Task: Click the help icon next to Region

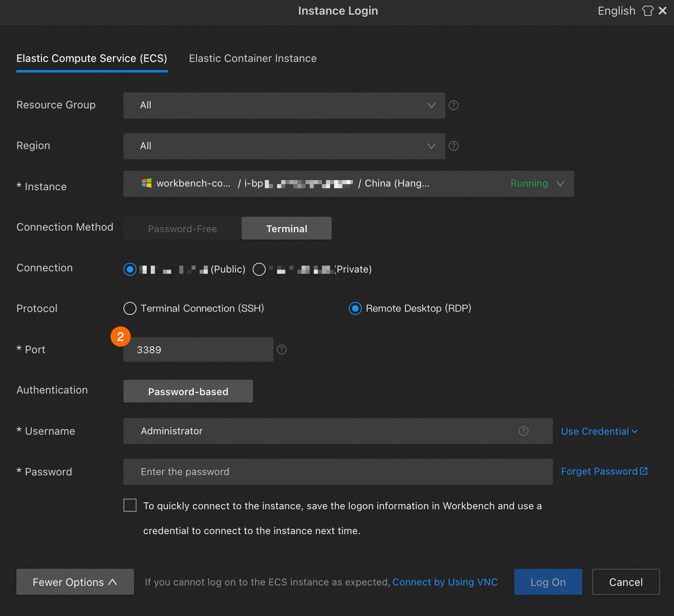Action: point(454,146)
